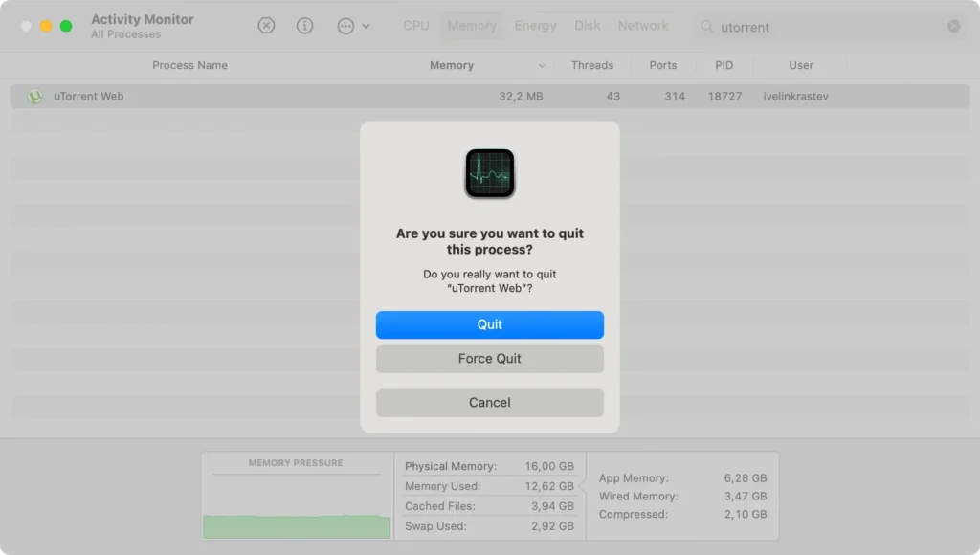This screenshot has height=555, width=980.
Task: Click the Cached Files 3,94 GB value
Action: (x=552, y=506)
